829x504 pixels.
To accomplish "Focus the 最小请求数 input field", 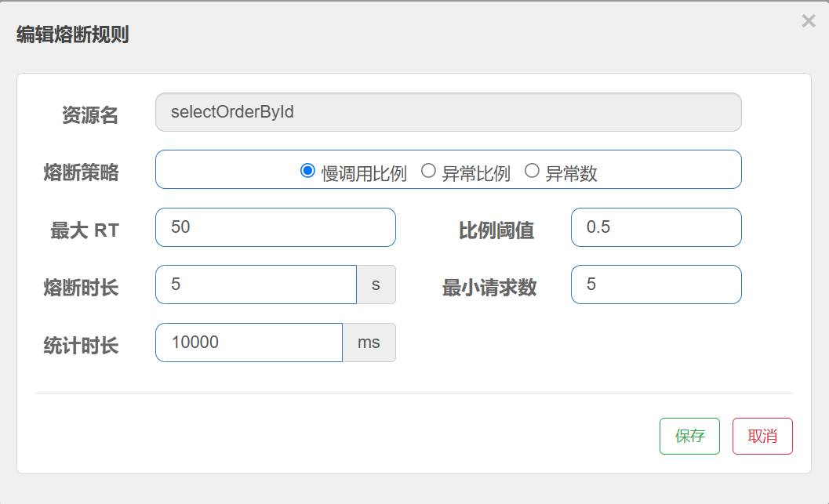I will pos(656,285).
